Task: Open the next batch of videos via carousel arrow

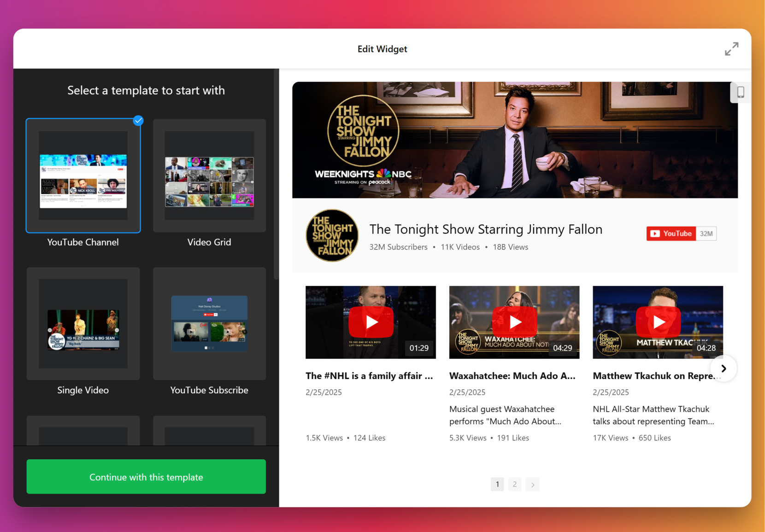Action: (724, 368)
